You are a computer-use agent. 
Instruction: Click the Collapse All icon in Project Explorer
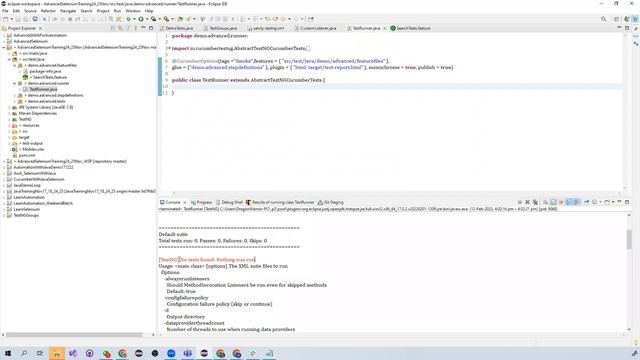coord(113,28)
